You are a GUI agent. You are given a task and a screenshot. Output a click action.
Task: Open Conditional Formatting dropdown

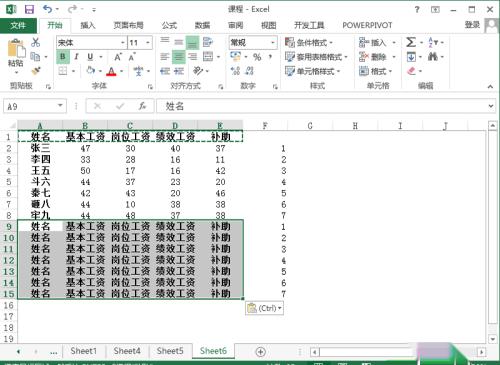[309, 43]
